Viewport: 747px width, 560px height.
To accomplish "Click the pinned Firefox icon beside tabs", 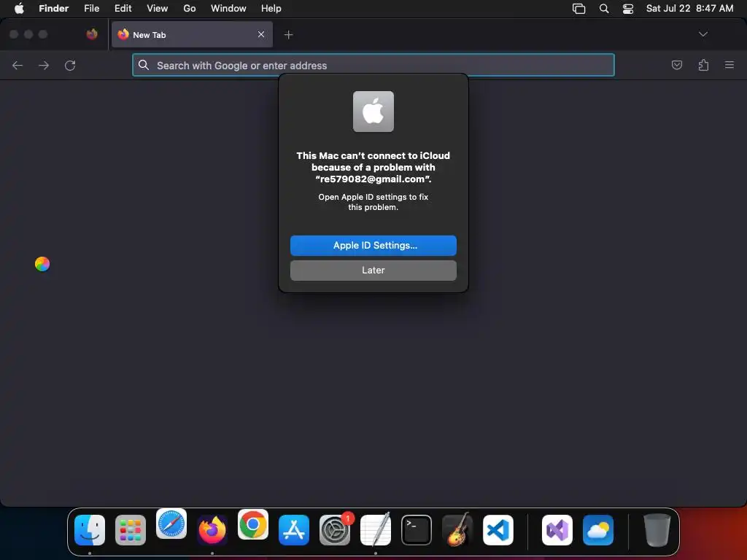I will [x=92, y=34].
